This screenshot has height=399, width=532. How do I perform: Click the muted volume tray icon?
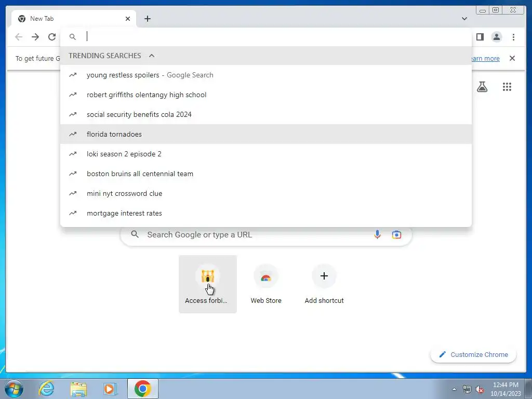point(480,389)
